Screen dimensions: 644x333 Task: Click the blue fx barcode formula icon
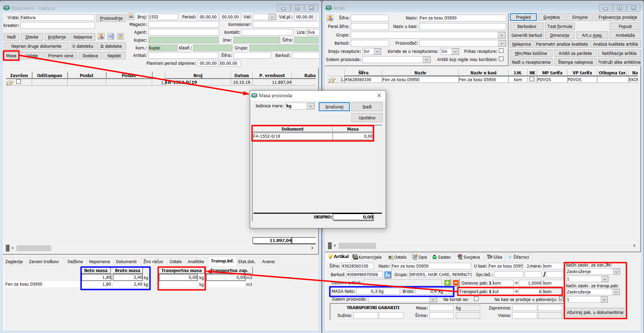pyautogui.click(x=387, y=275)
